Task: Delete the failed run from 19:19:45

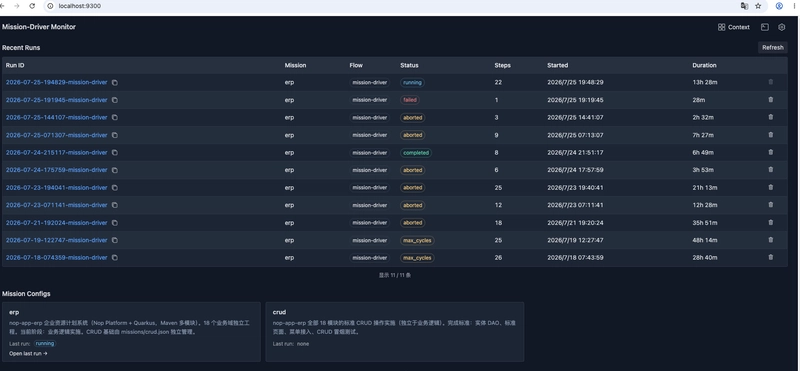Action: (770, 100)
